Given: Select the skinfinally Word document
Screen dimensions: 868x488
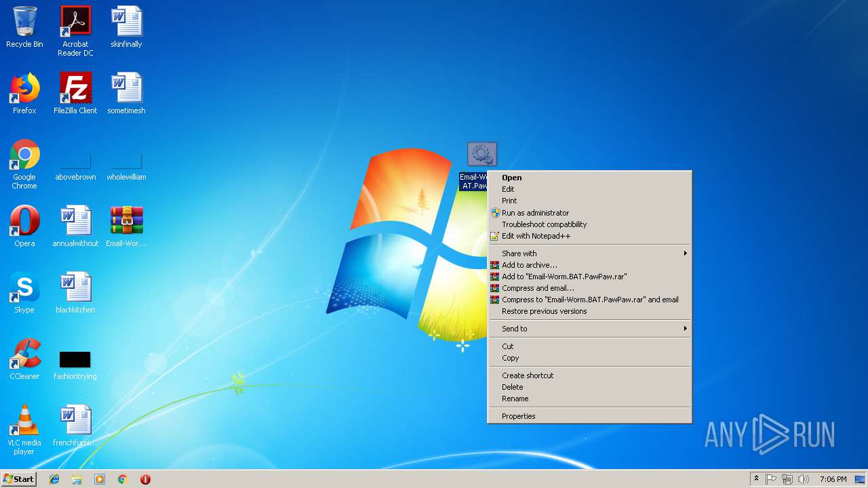Looking at the screenshot, I should click(126, 27).
